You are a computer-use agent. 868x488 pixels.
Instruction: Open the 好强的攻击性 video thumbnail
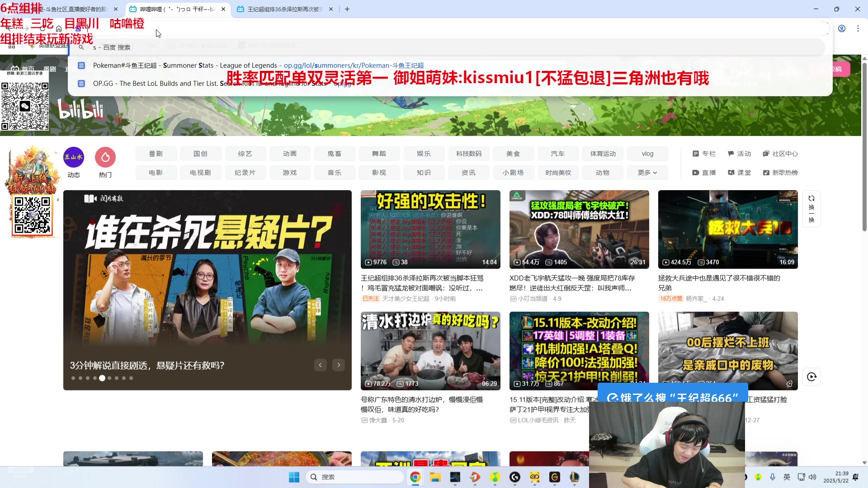pos(430,230)
